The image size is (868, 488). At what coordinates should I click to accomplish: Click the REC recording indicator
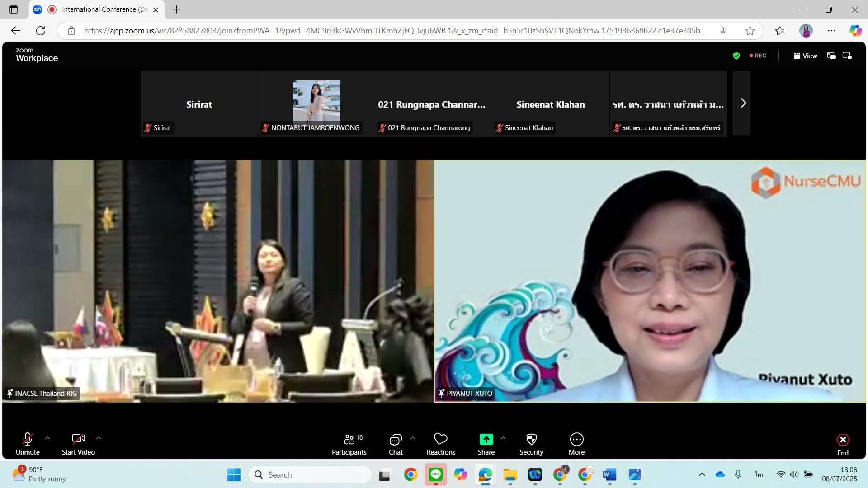pos(758,56)
